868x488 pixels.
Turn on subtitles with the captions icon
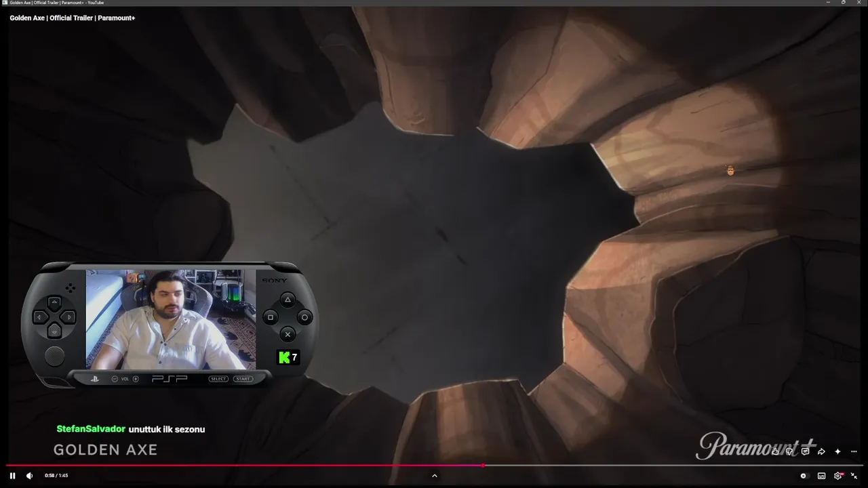coord(822,476)
